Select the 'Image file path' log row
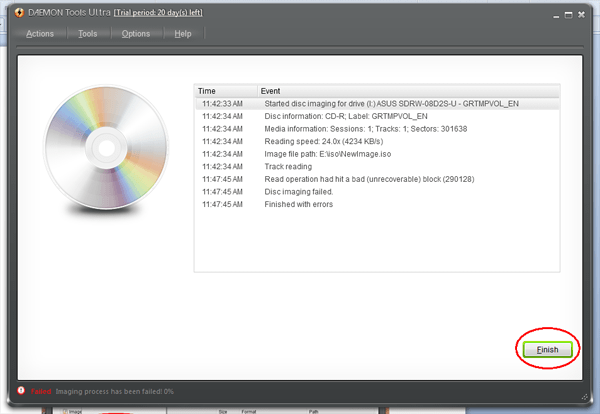Image resolution: width=600 pixels, height=414 pixels. click(377, 154)
